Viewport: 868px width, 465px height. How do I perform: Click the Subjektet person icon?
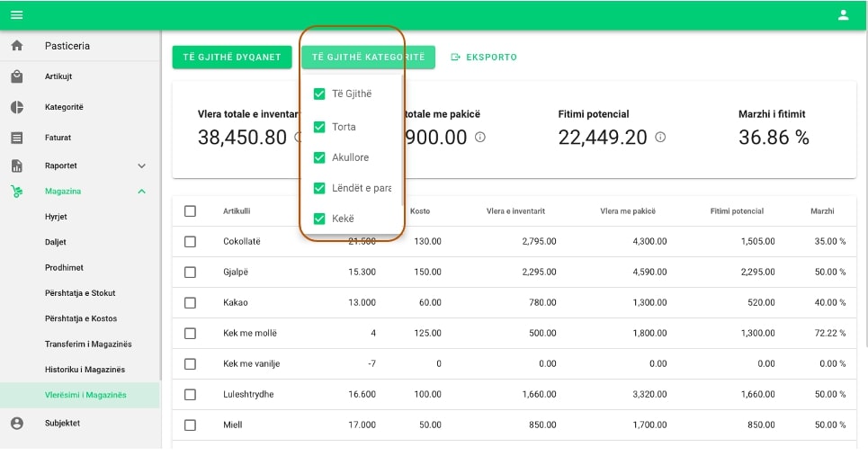click(x=16, y=423)
